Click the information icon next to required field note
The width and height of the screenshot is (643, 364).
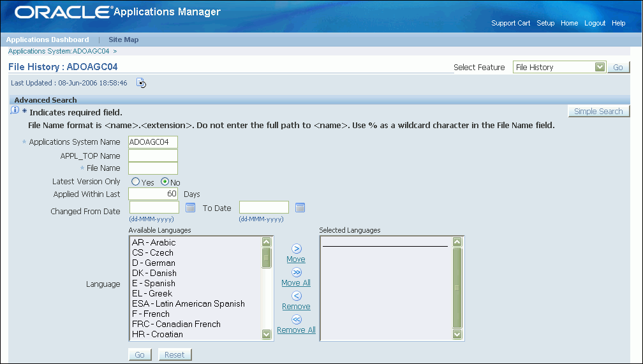coord(14,110)
